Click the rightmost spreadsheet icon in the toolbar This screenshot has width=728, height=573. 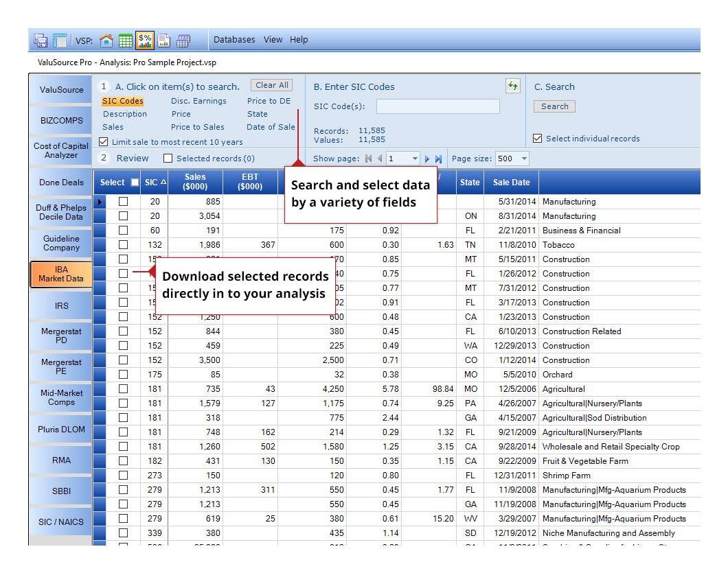(x=183, y=40)
